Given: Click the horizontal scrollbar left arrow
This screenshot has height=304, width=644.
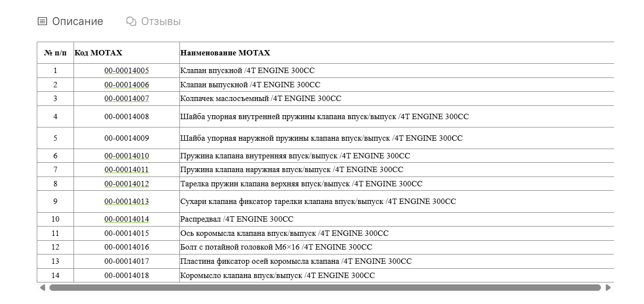Looking at the screenshot, I should point(43,287).
